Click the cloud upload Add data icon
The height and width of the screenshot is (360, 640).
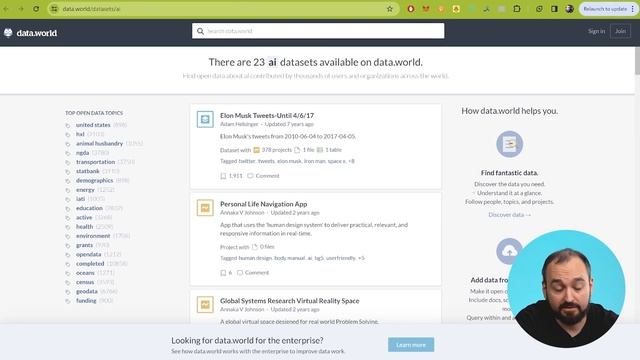pyautogui.click(x=509, y=251)
